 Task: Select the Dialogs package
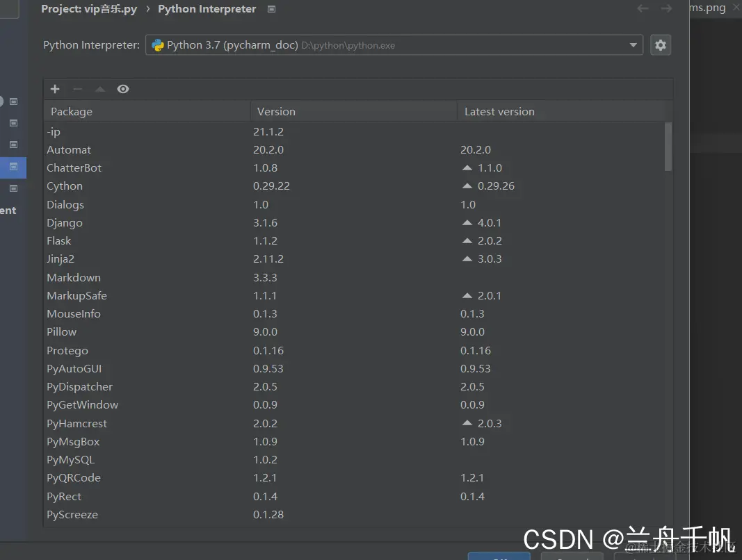pos(354,205)
